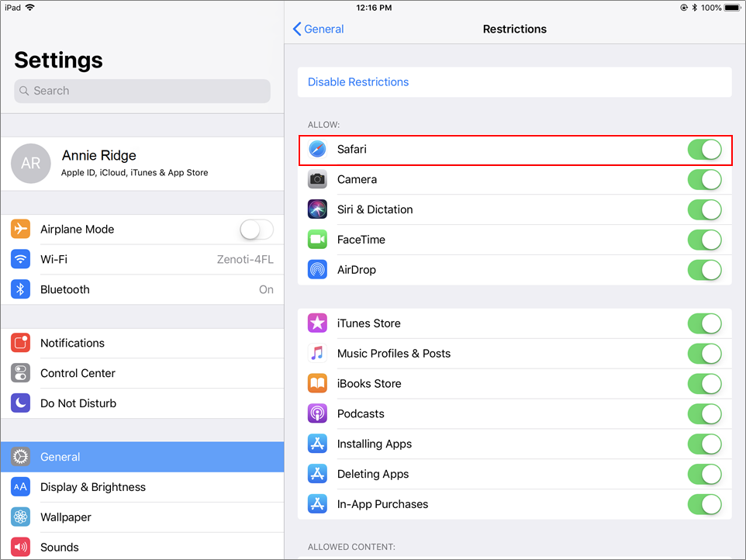Tap the Wi-Fi indicator in status bar
The image size is (746, 560).
point(30,7)
